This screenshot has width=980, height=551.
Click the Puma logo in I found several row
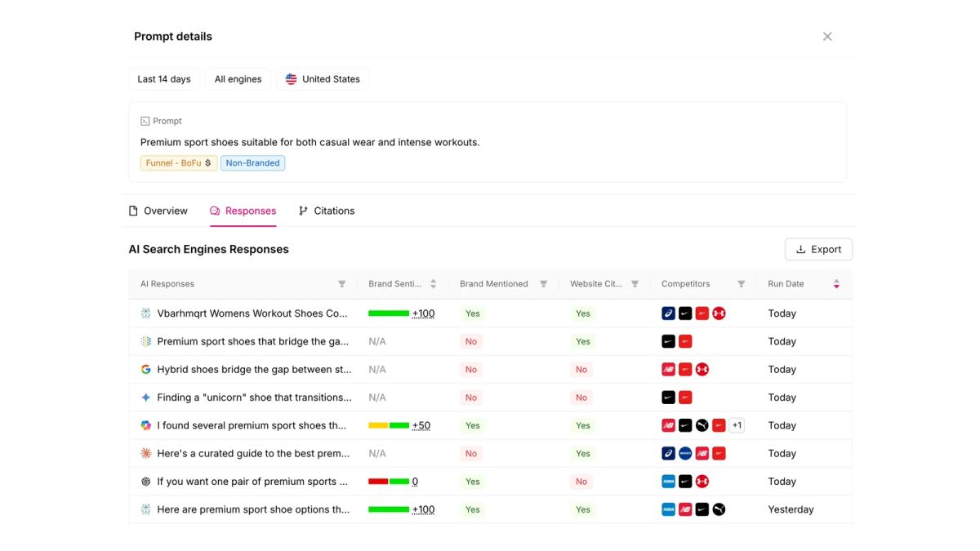point(702,425)
